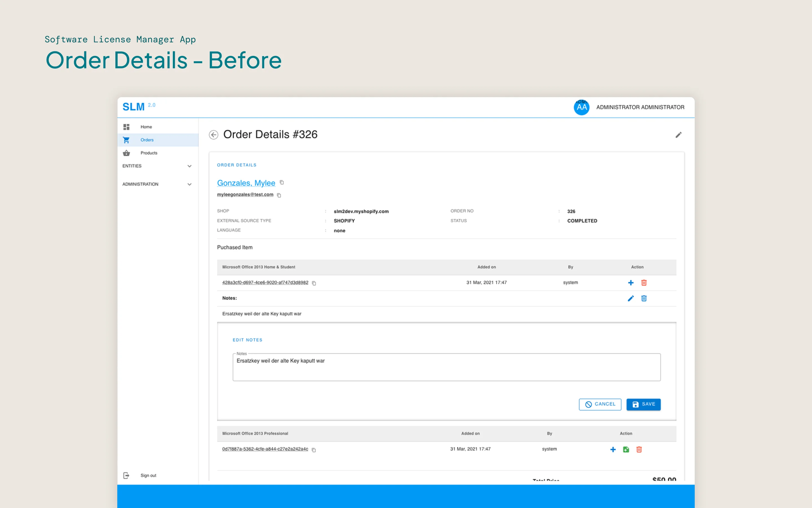812x508 pixels.
Task: Click the Orders cart icon
Action: [127, 140]
